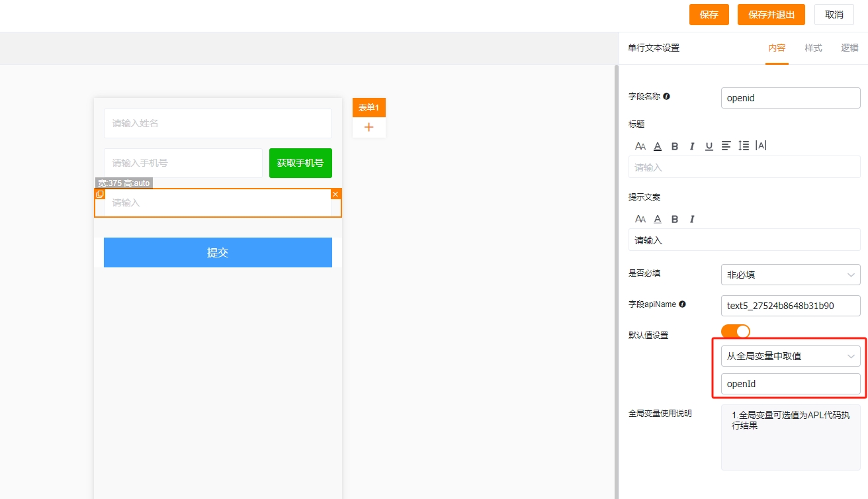Click font color icon in 提示文案 toolbar

[x=658, y=219]
